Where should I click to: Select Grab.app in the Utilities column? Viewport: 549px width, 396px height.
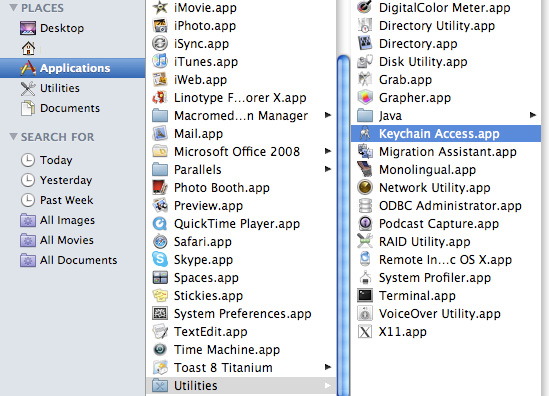(446, 79)
